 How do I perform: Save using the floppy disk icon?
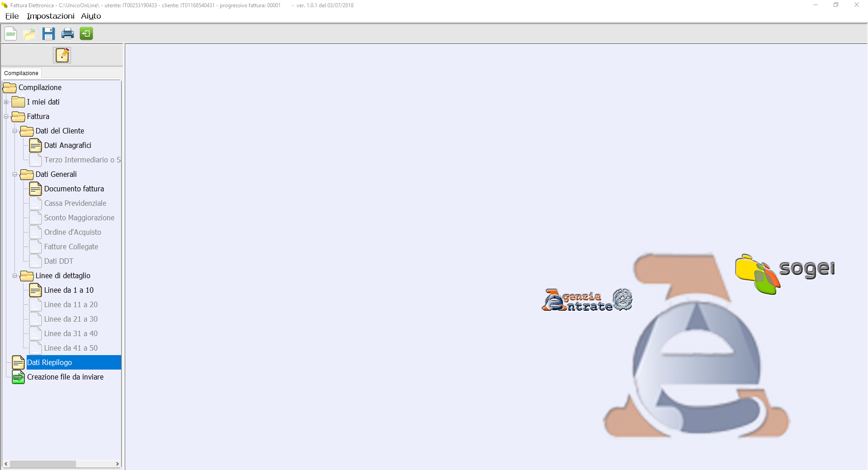tap(48, 34)
